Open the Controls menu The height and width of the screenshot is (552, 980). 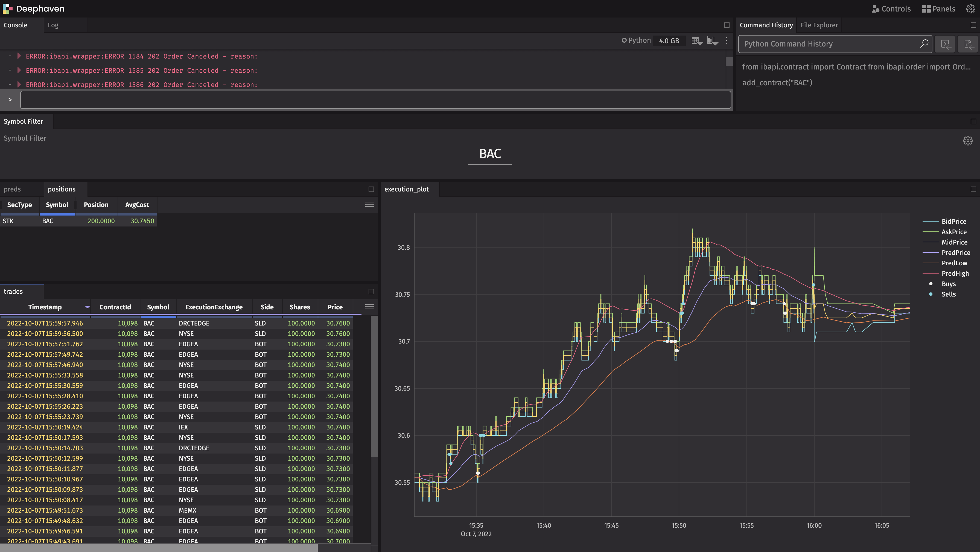coord(891,9)
